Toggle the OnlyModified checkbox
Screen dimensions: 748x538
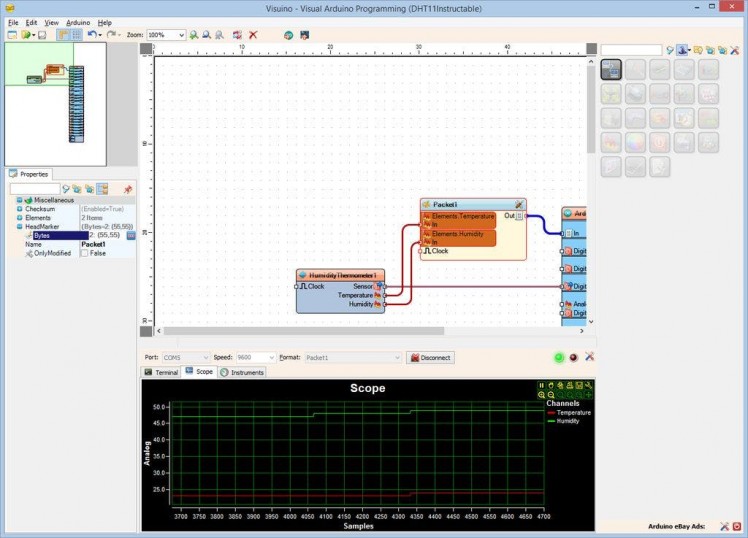pyautogui.click(x=85, y=253)
